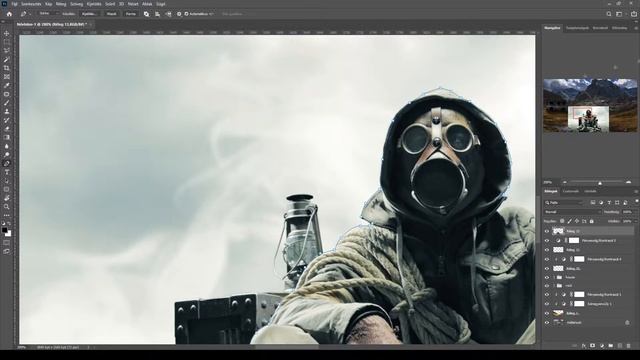Click the foreground color swatch
The width and height of the screenshot is (640, 360).
click(x=5, y=230)
